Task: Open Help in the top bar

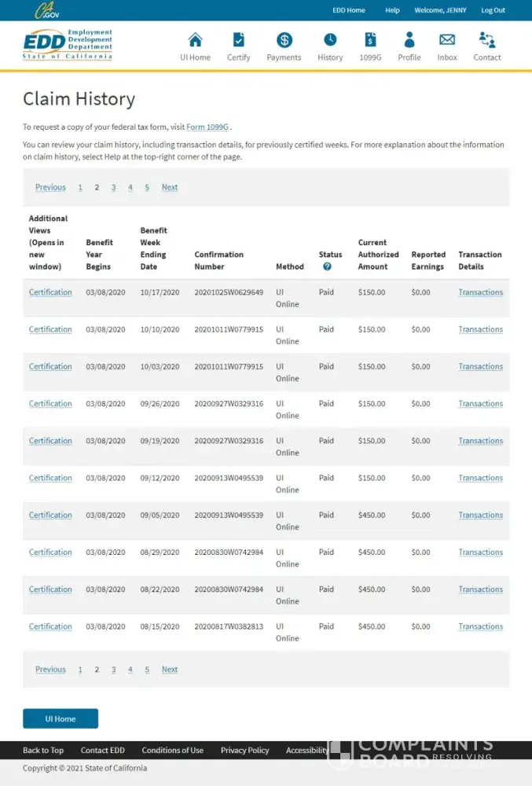Action: (x=392, y=10)
